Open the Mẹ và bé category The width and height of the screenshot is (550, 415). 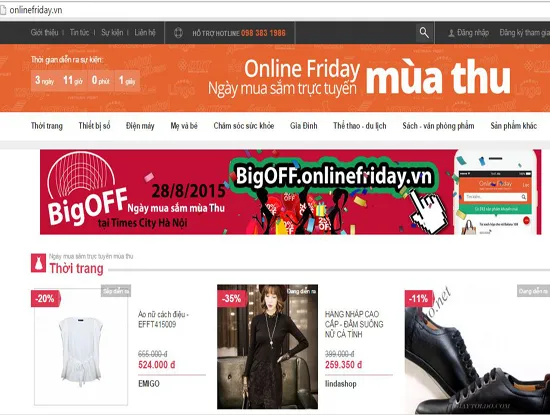pos(184,126)
